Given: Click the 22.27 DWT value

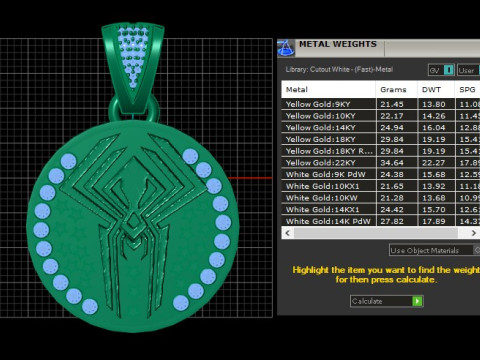Looking at the screenshot, I should click(433, 163).
